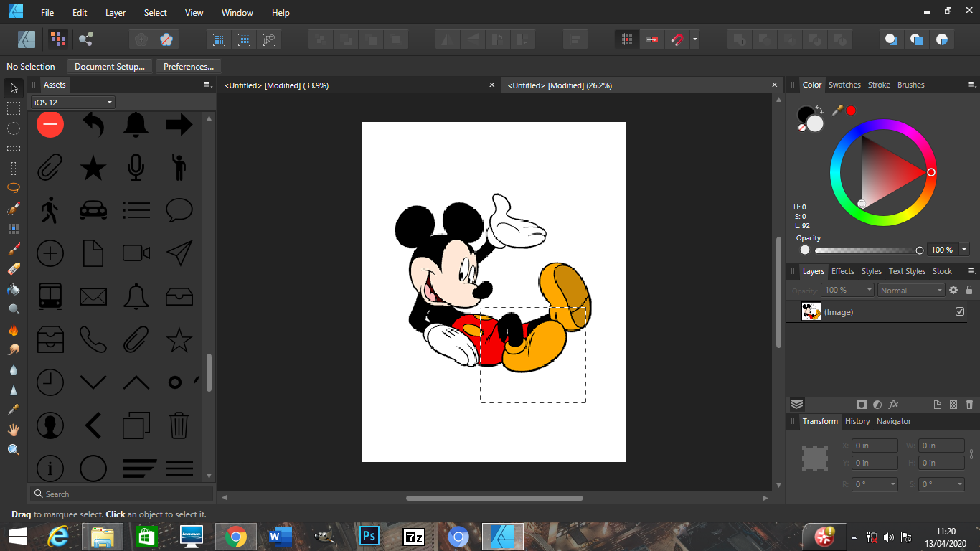
Task: Switch to the Swatches tab
Action: 844,85
